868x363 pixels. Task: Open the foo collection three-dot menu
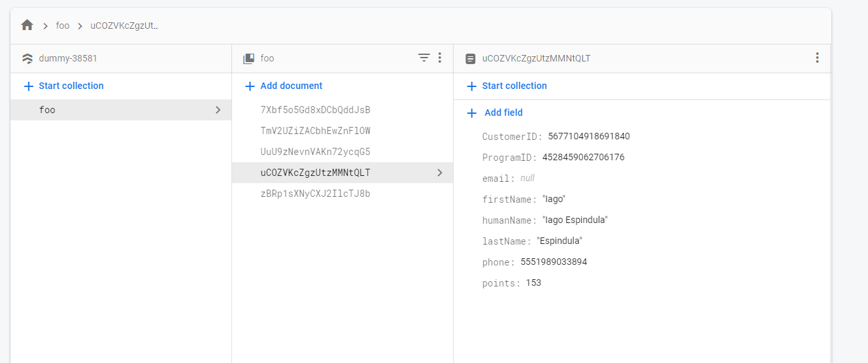[x=440, y=58]
